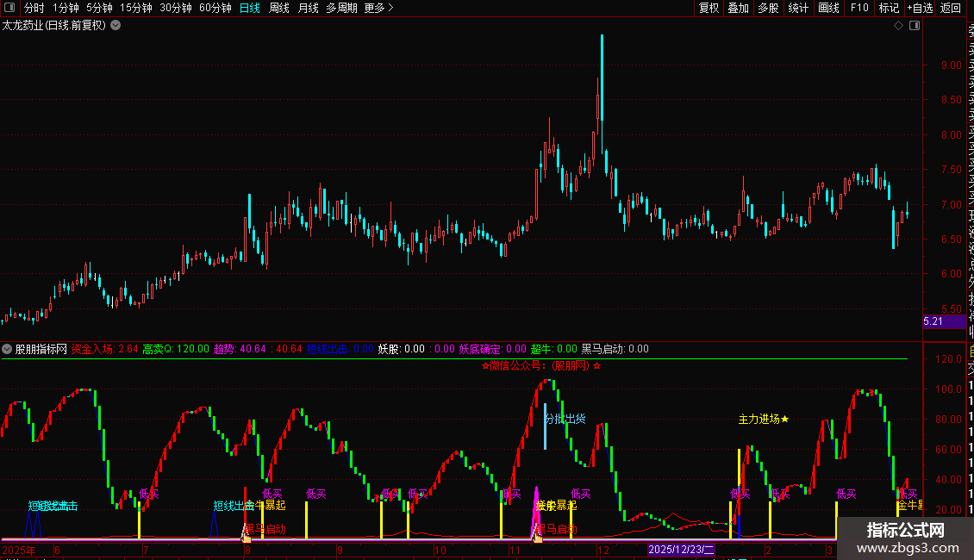Open the 复权 adjustment menu
The height and width of the screenshot is (560, 974).
pyautogui.click(x=709, y=8)
